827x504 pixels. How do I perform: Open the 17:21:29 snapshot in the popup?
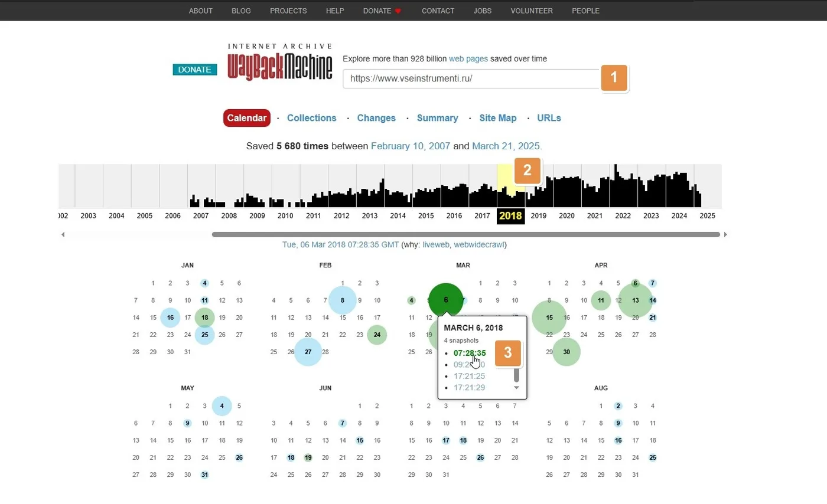point(469,388)
